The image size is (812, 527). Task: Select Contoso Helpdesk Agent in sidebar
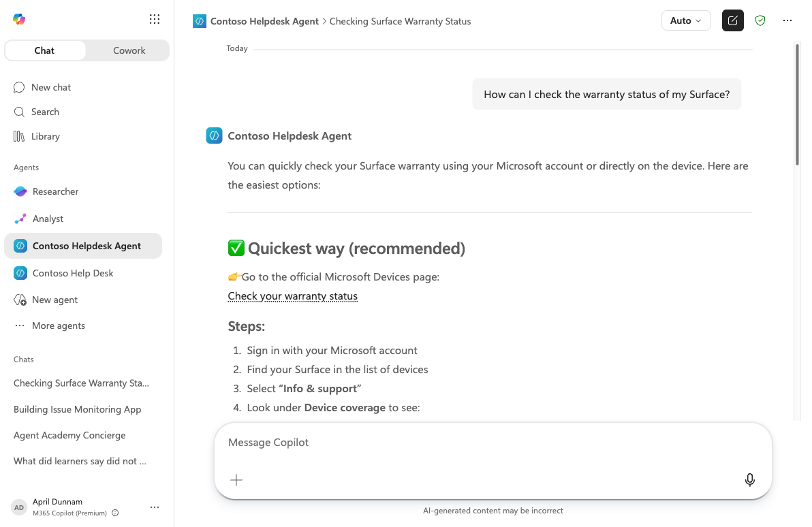(83, 246)
